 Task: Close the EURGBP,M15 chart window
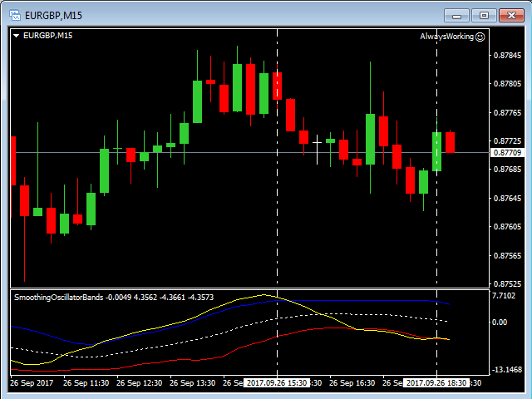click(x=509, y=14)
